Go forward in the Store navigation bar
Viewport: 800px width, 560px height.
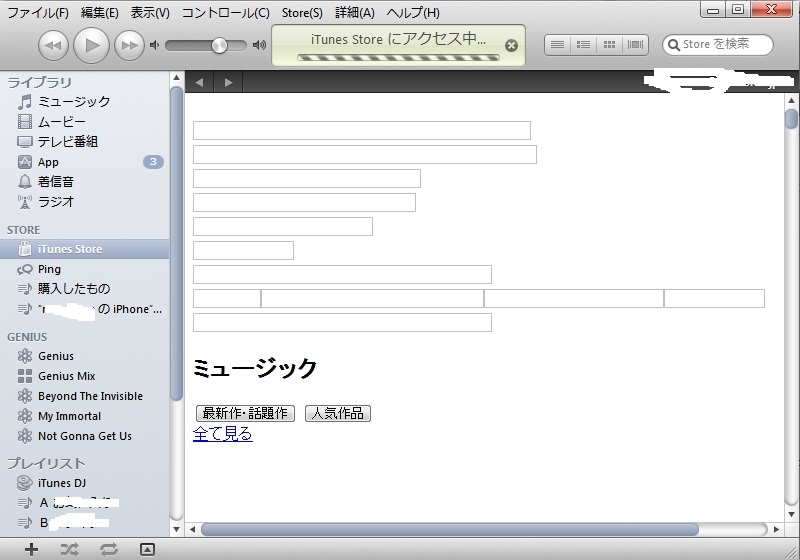[229, 82]
